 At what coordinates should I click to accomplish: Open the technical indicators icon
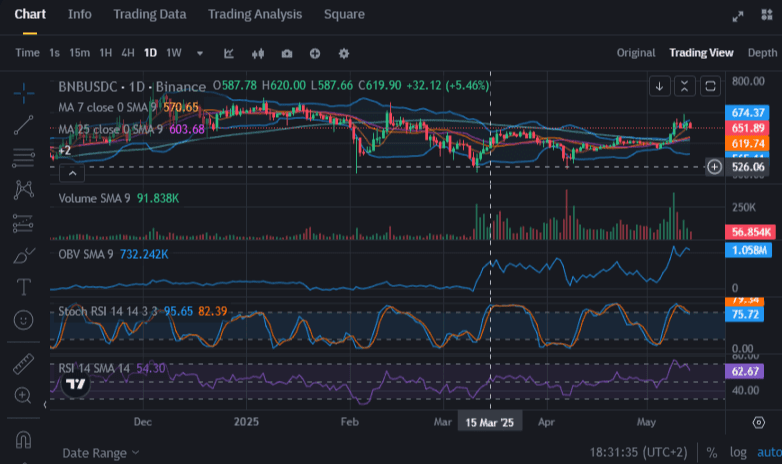click(x=229, y=53)
